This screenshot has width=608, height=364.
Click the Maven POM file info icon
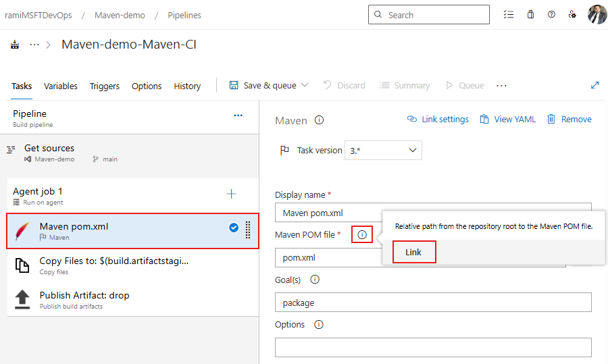pos(362,234)
